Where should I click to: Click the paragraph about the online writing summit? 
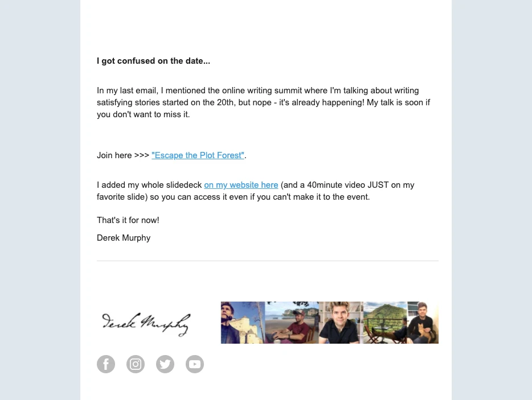pos(263,102)
